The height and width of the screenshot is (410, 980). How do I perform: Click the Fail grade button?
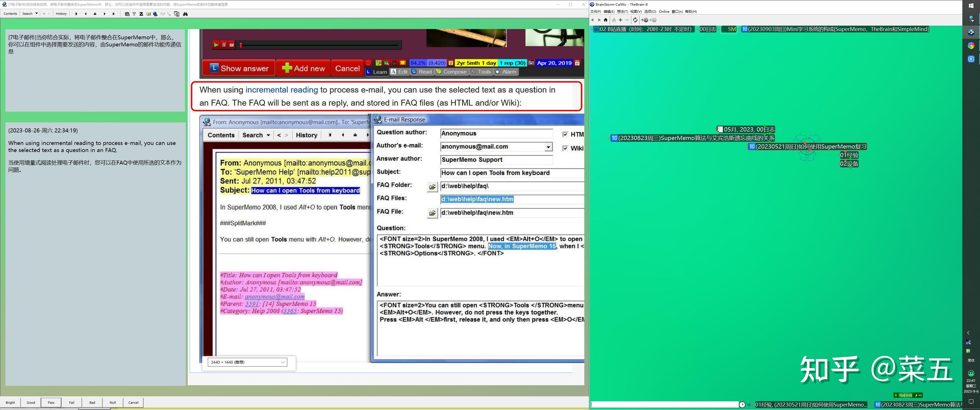[72, 402]
